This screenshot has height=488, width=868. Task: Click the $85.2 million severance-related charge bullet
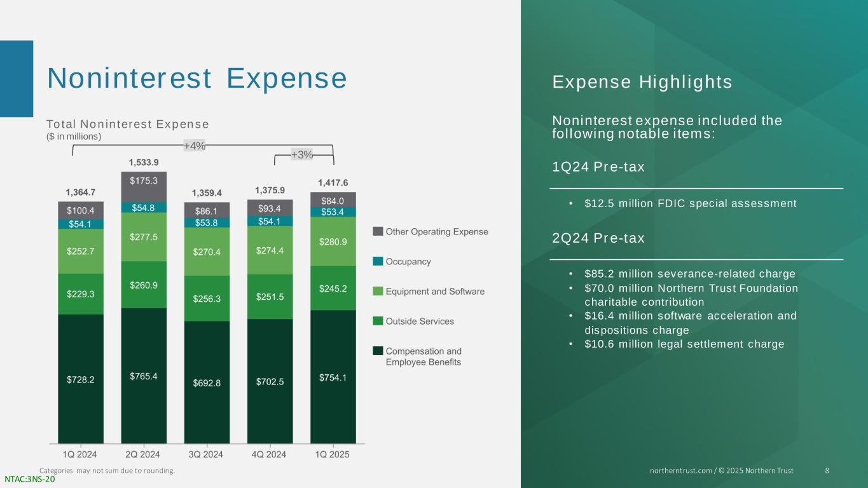pos(689,274)
